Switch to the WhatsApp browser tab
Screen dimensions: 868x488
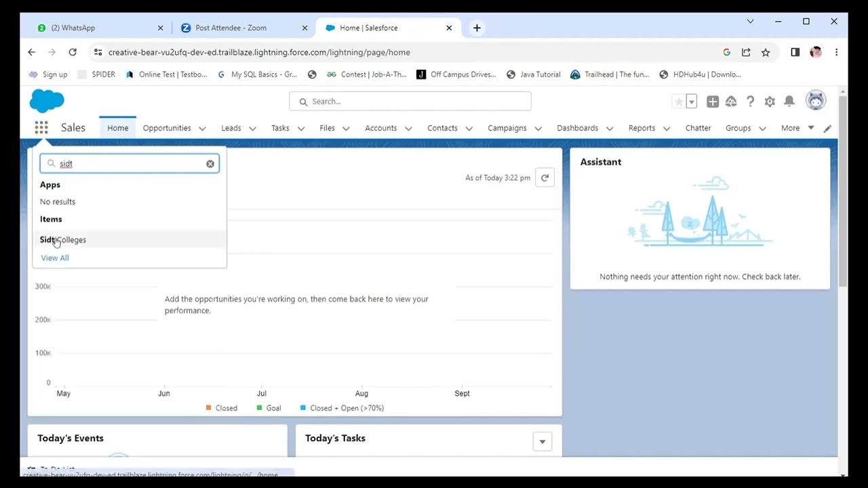tap(100, 28)
